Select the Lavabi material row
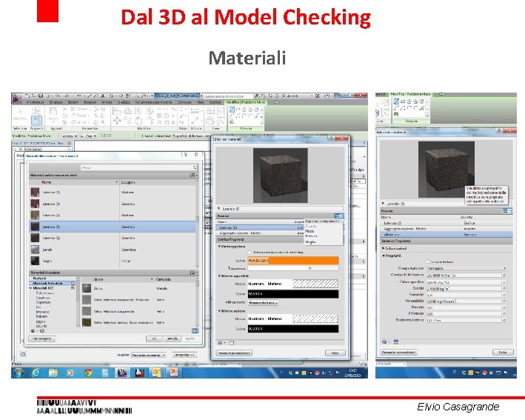 pyautogui.click(x=113, y=250)
